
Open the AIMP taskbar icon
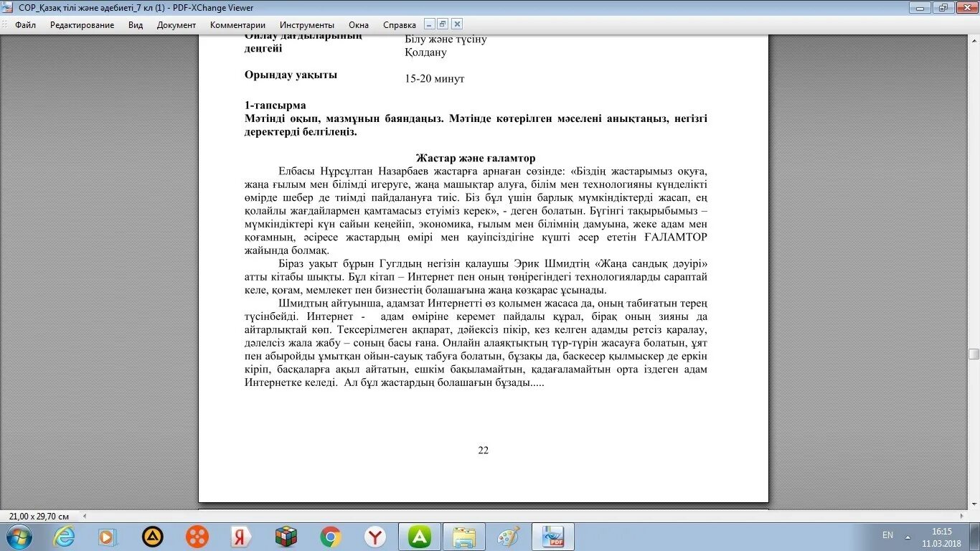click(152, 537)
